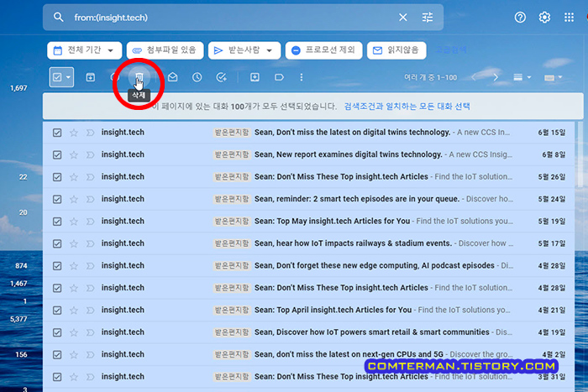Go to previous page of results
The image size is (588, 392).
coord(474,77)
